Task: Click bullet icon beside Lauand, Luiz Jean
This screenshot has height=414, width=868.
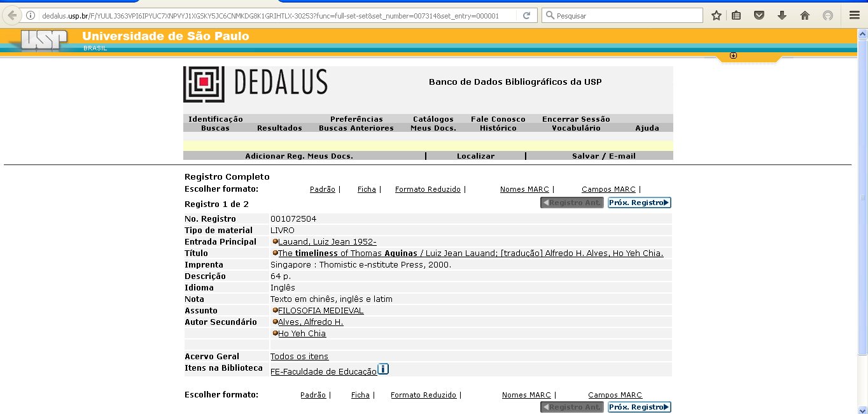Action: (x=275, y=241)
